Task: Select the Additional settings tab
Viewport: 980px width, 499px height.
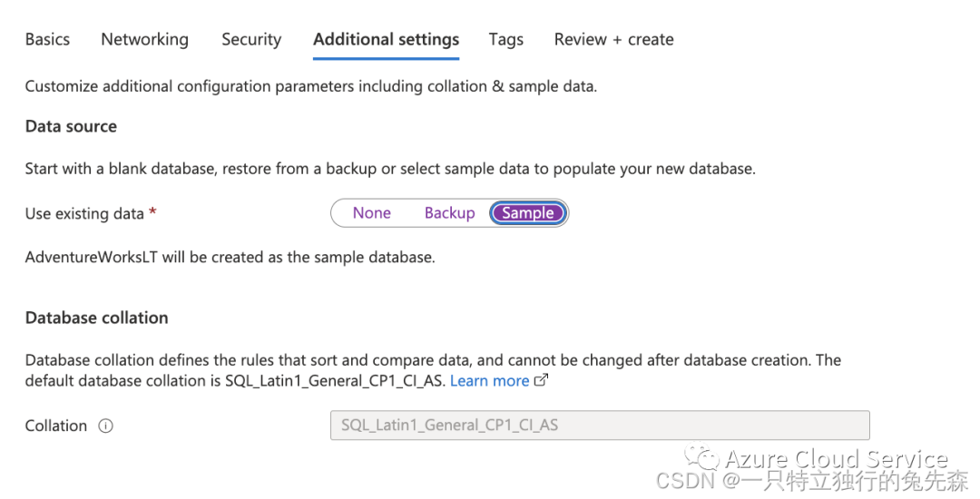Action: click(386, 40)
